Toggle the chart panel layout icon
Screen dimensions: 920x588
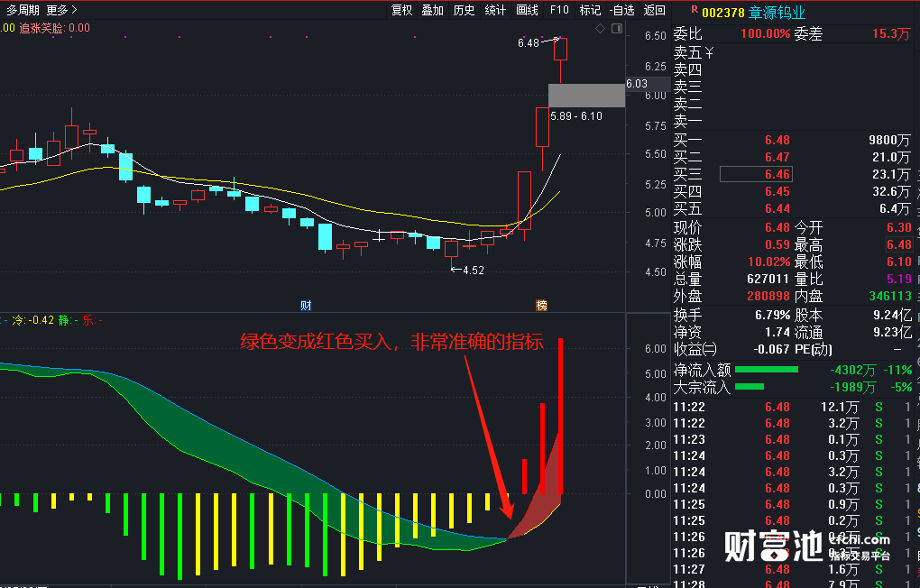point(617,28)
